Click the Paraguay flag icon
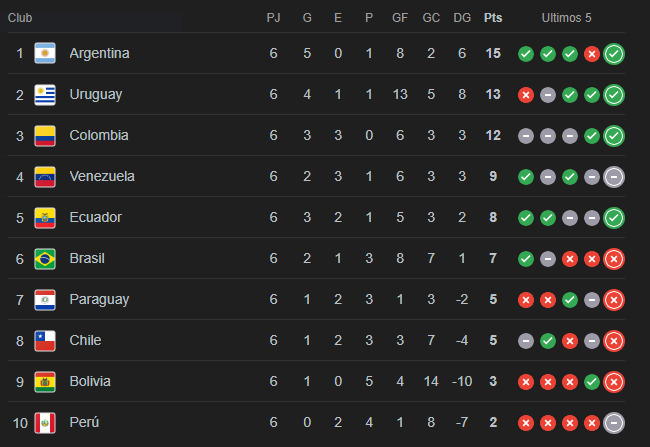 point(45,299)
